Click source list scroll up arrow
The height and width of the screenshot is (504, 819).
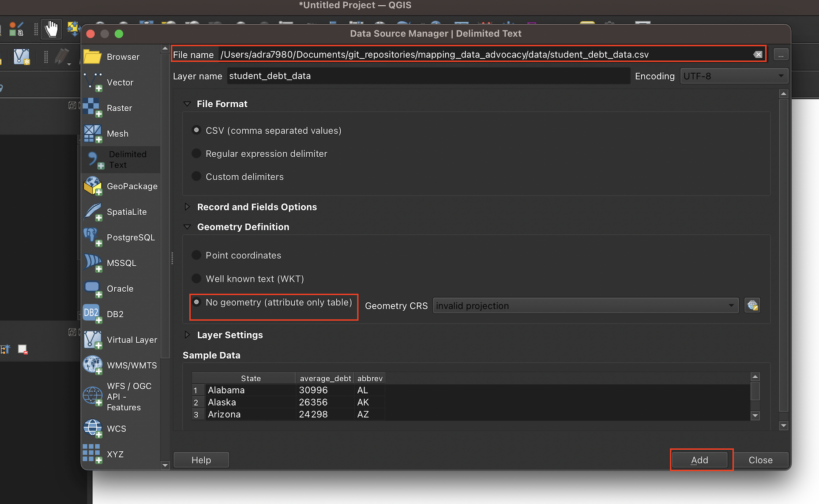point(165,49)
